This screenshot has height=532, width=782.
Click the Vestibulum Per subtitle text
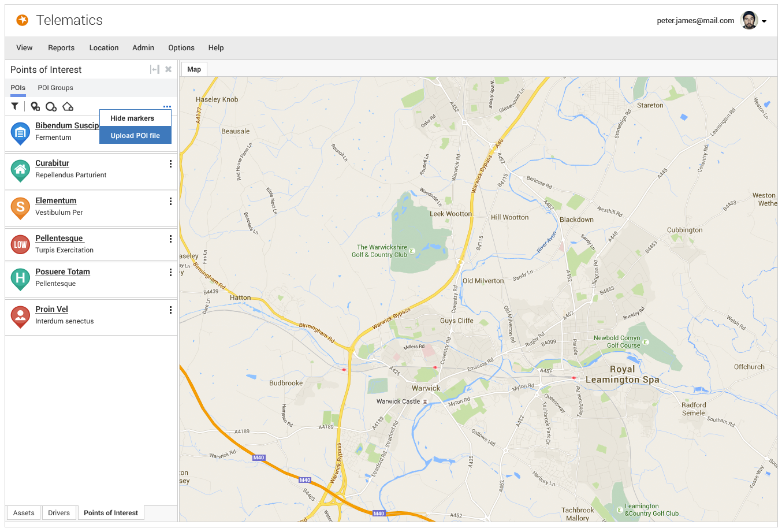(x=59, y=213)
